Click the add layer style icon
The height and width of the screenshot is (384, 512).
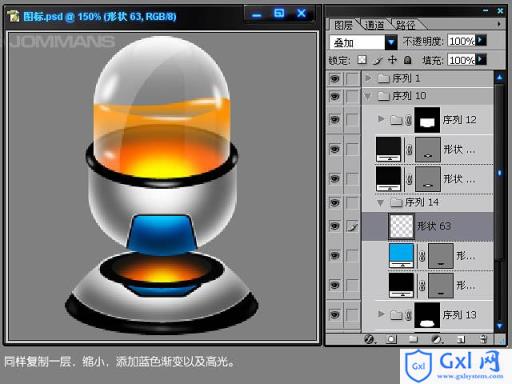pos(369,339)
